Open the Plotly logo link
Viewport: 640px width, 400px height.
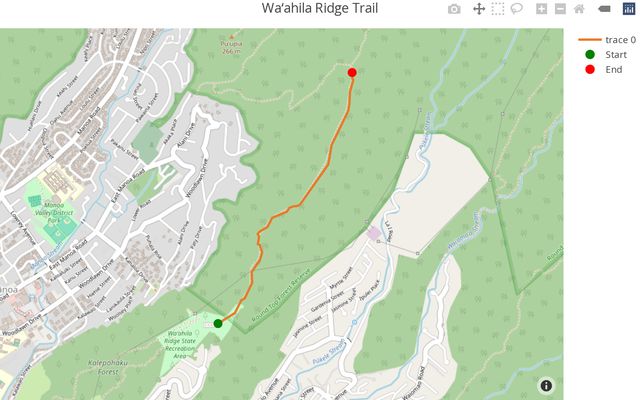(x=629, y=9)
